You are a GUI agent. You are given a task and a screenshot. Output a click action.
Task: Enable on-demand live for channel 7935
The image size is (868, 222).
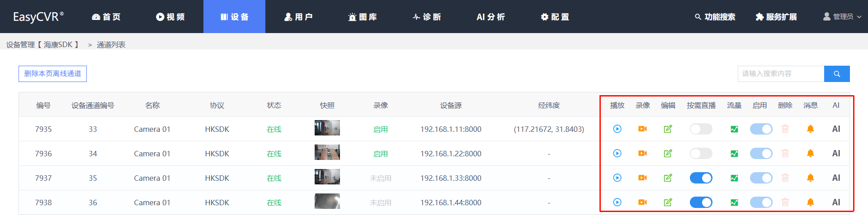click(701, 129)
